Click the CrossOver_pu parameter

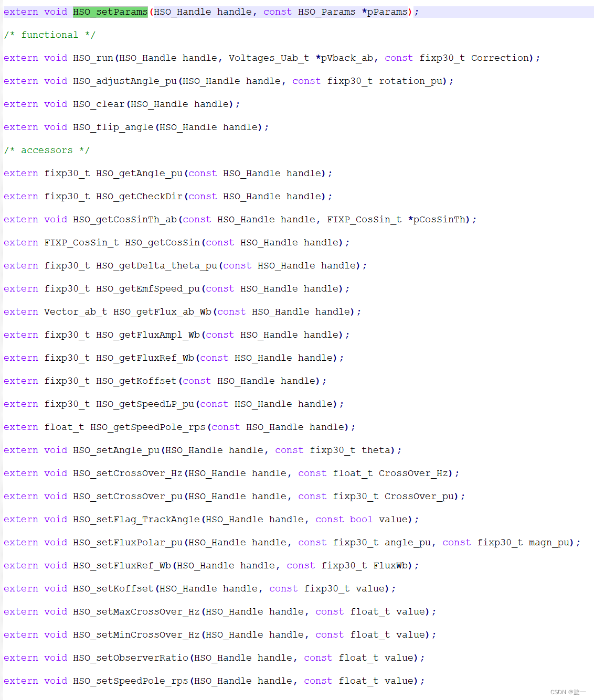[x=419, y=496]
